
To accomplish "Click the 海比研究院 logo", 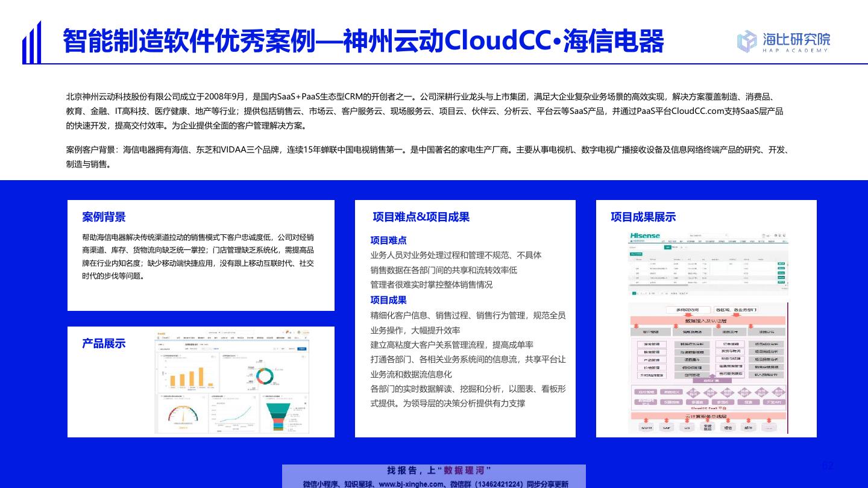I will (783, 41).
